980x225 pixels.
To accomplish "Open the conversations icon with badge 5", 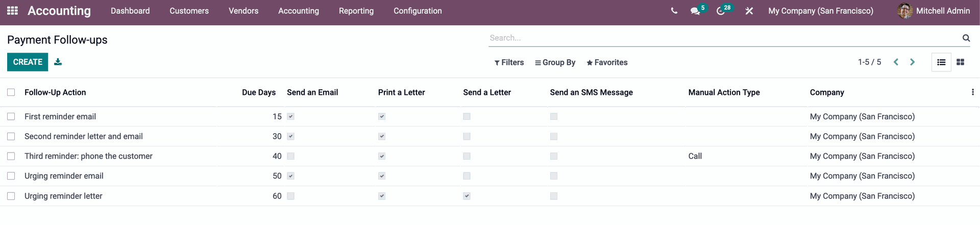I will point(695,11).
